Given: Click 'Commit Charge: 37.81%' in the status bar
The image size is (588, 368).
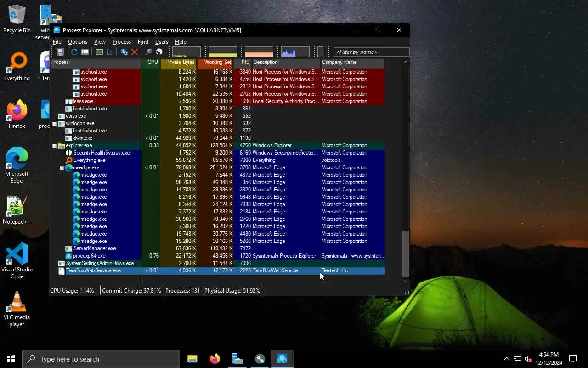Looking at the screenshot, I should [x=131, y=291].
